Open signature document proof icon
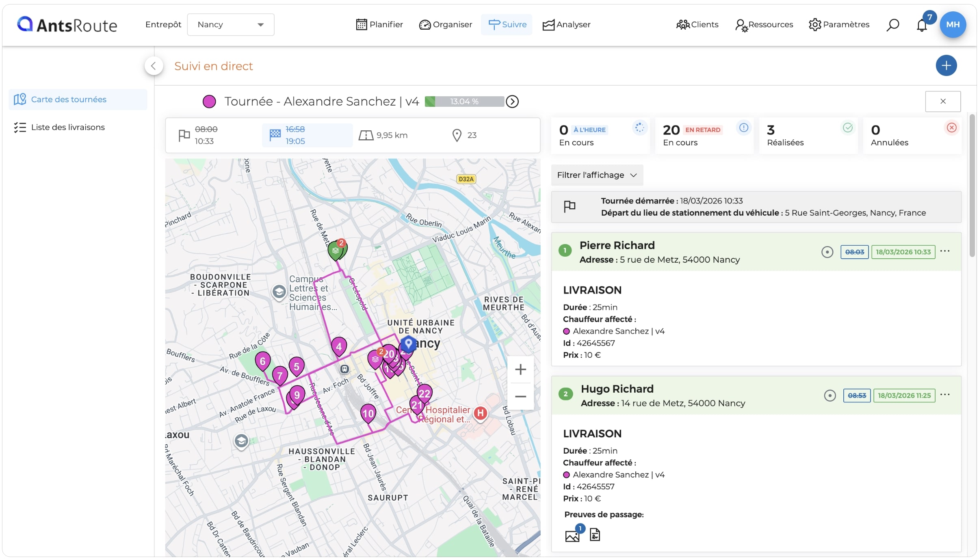Image resolution: width=979 pixels, height=560 pixels. (595, 535)
